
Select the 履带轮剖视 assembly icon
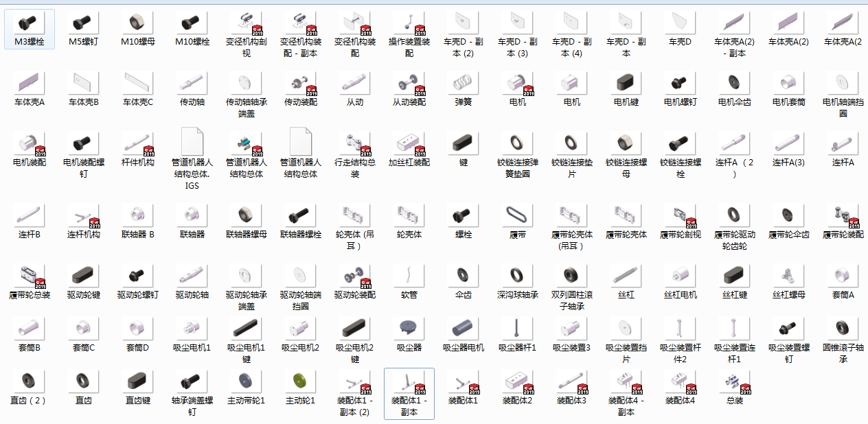(681, 215)
